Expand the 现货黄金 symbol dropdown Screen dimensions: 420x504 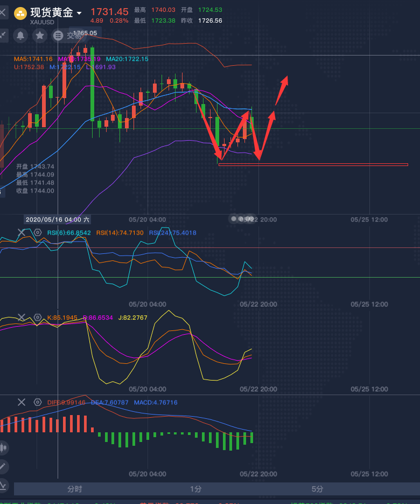click(x=80, y=13)
